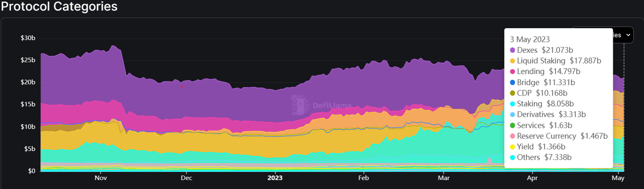Click the purple Dexes legend dot
This screenshot has width=644, height=189.
point(513,50)
